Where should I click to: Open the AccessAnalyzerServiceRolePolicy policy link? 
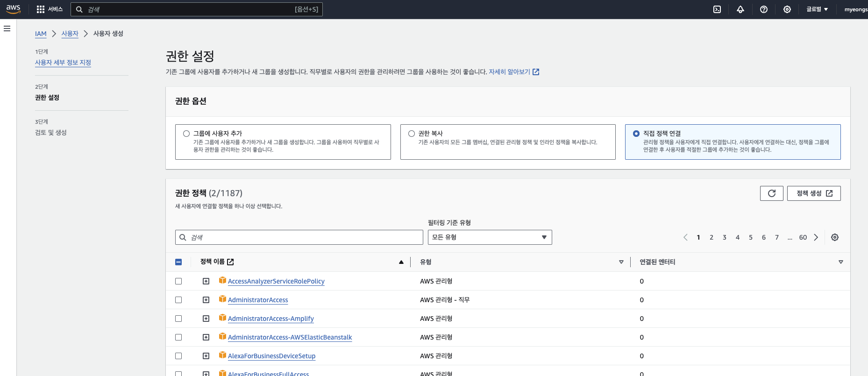276,281
